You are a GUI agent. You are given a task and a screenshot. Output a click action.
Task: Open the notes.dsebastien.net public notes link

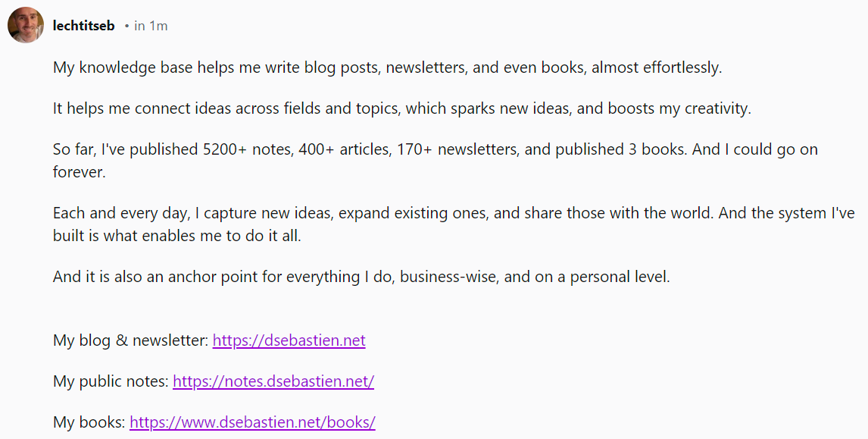click(273, 381)
